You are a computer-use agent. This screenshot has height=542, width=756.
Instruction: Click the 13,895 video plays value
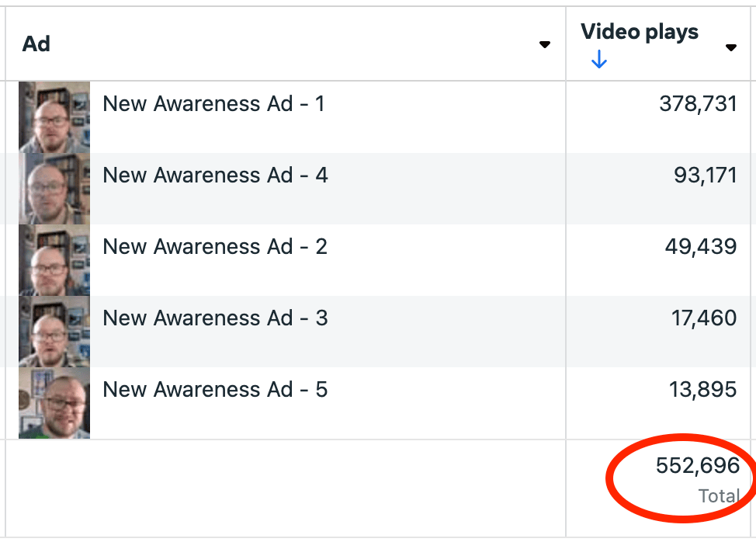[702, 390]
